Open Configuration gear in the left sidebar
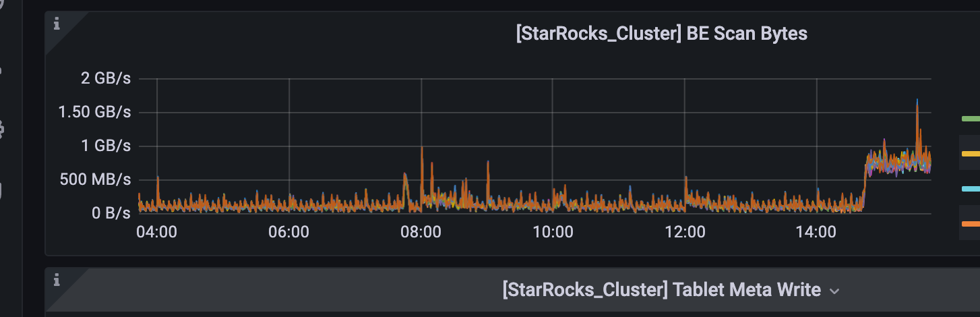The width and height of the screenshot is (980, 317). pos(2,129)
